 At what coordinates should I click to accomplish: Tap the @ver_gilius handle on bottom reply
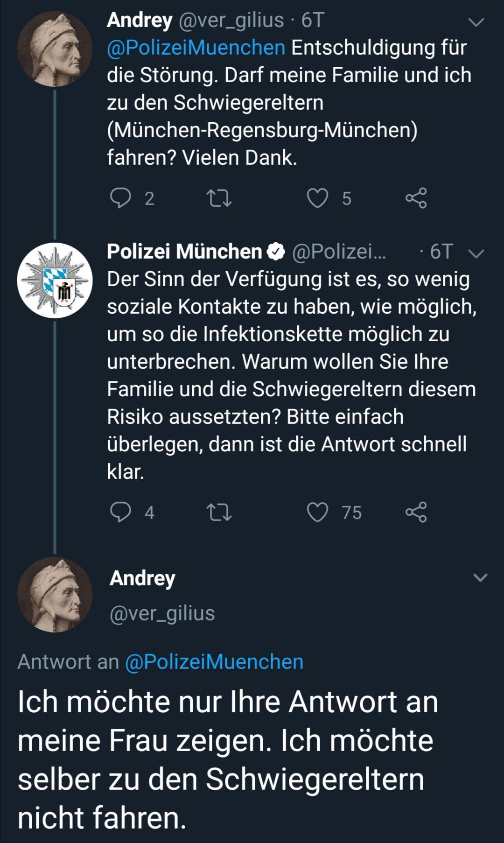162,613
